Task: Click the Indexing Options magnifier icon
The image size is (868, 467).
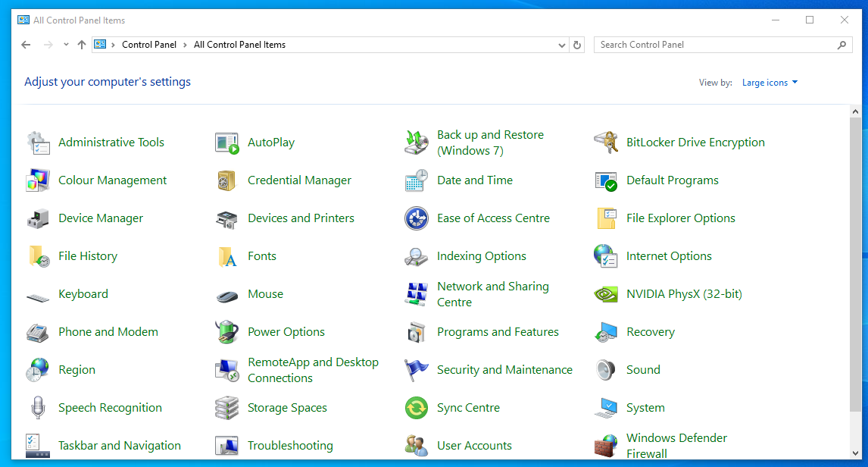Action: tap(417, 256)
